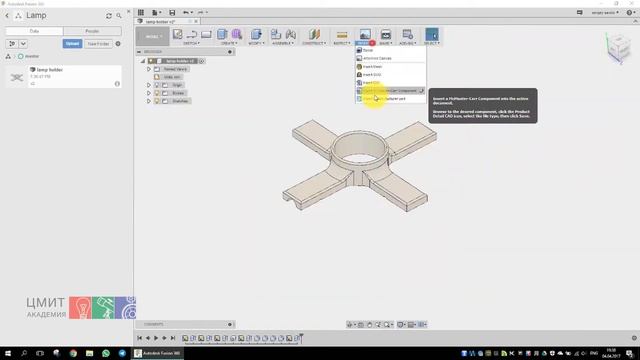Screen dimensions: 640x360
Task: Click the lamp holder thumbnail in data panel
Action: [x=17, y=77]
